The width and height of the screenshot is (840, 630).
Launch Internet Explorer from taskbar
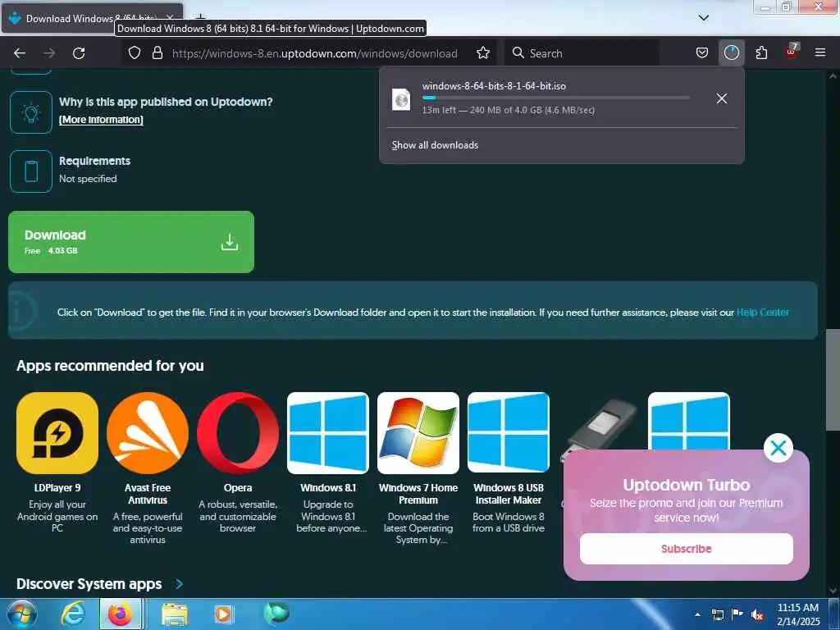73,614
